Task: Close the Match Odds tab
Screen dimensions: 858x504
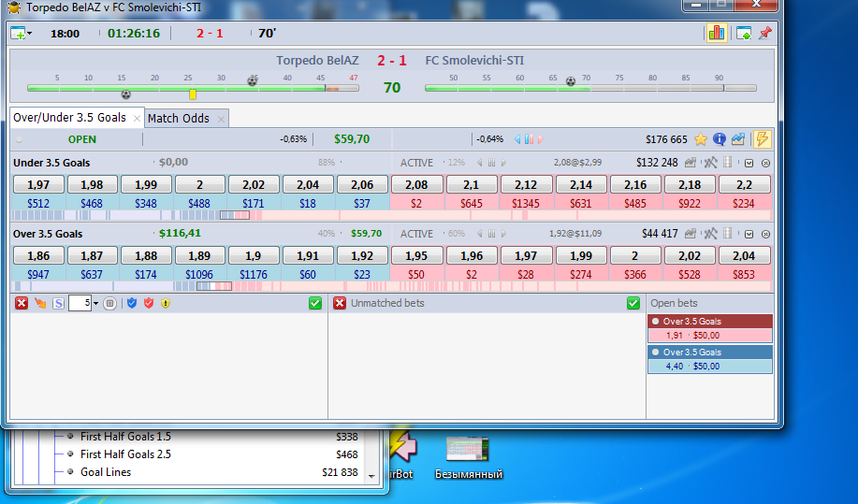Action: click(221, 119)
